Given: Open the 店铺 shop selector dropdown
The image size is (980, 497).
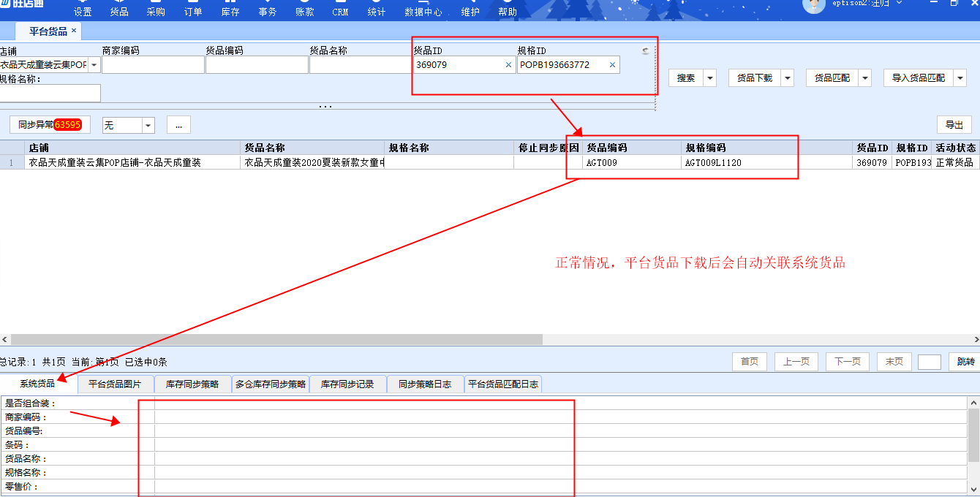Looking at the screenshot, I should (x=94, y=65).
